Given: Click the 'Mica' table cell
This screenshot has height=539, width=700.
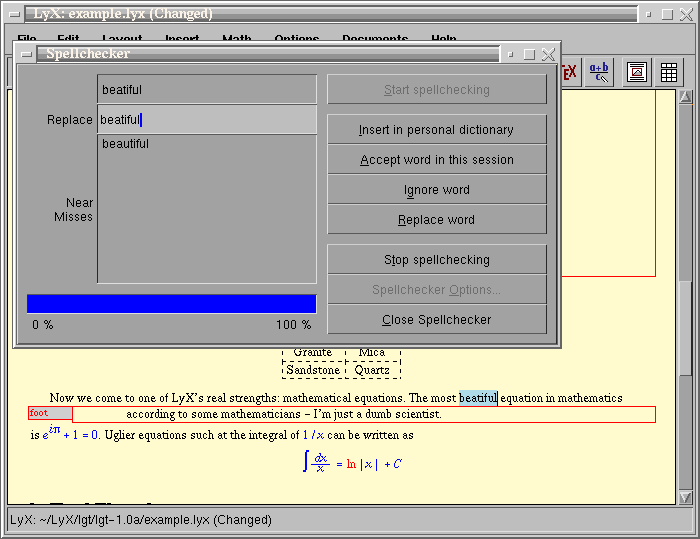Looking at the screenshot, I should pyautogui.click(x=372, y=353).
